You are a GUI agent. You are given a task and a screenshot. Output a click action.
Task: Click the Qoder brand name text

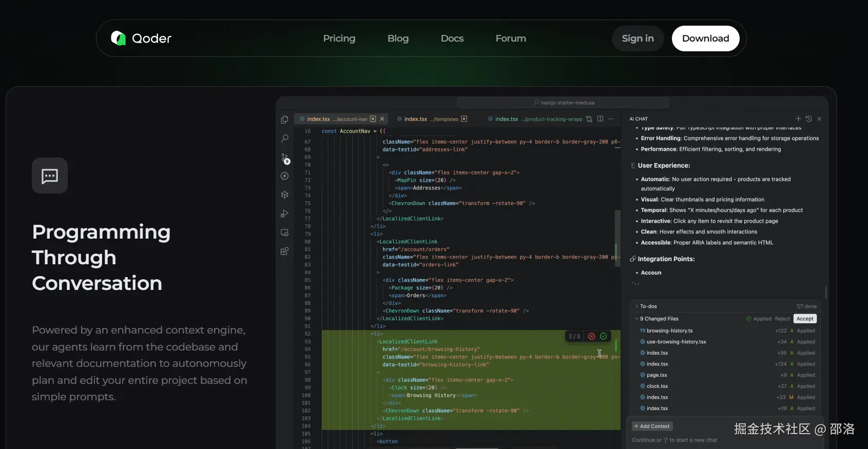coord(152,38)
